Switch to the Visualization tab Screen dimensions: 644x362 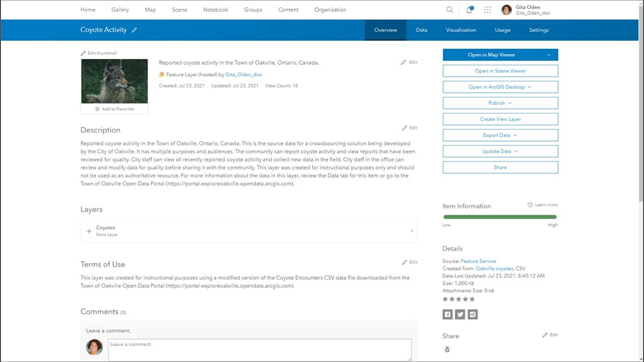(x=461, y=30)
